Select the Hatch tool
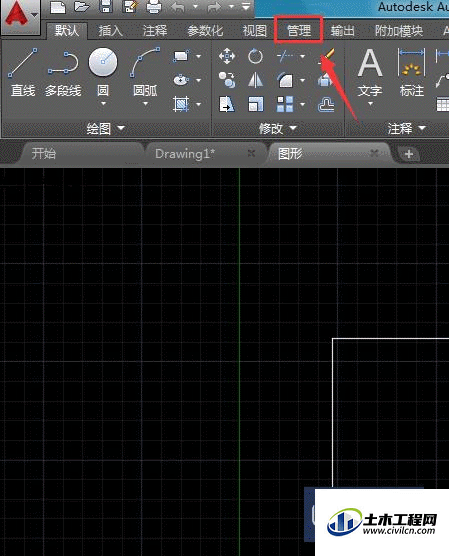 [x=181, y=104]
